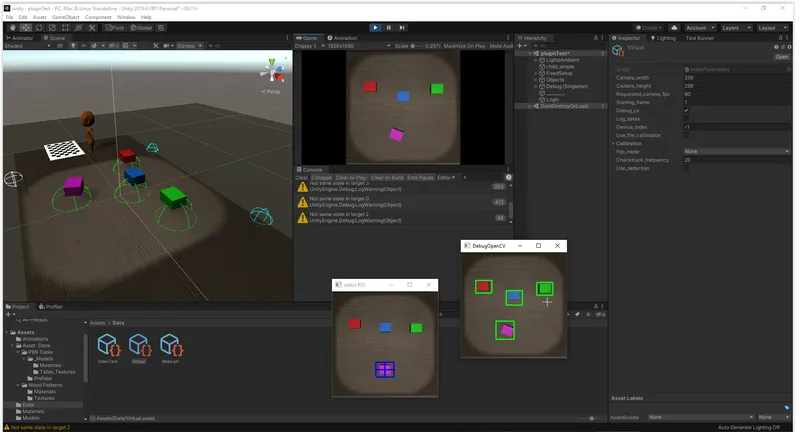Open the 1920x1080 resolution dropdown
This screenshot has width=800, height=432.
tap(359, 45)
